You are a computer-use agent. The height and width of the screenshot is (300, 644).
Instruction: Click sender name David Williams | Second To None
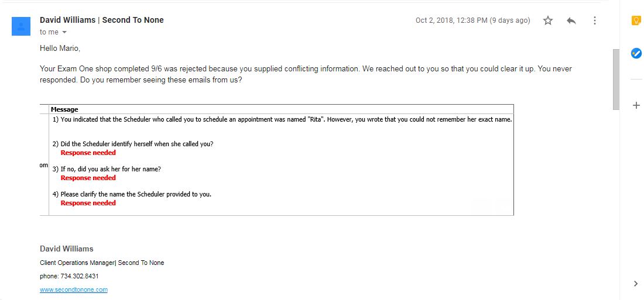coord(101,20)
